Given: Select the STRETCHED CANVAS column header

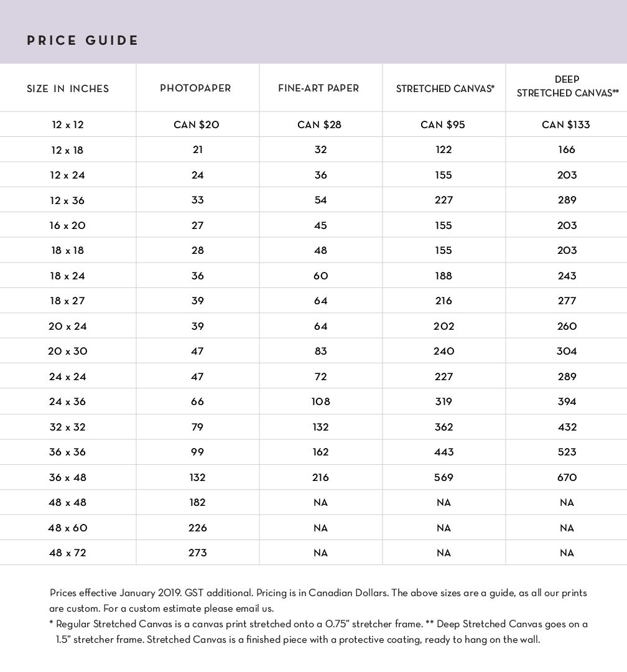Looking at the screenshot, I should click(445, 89).
